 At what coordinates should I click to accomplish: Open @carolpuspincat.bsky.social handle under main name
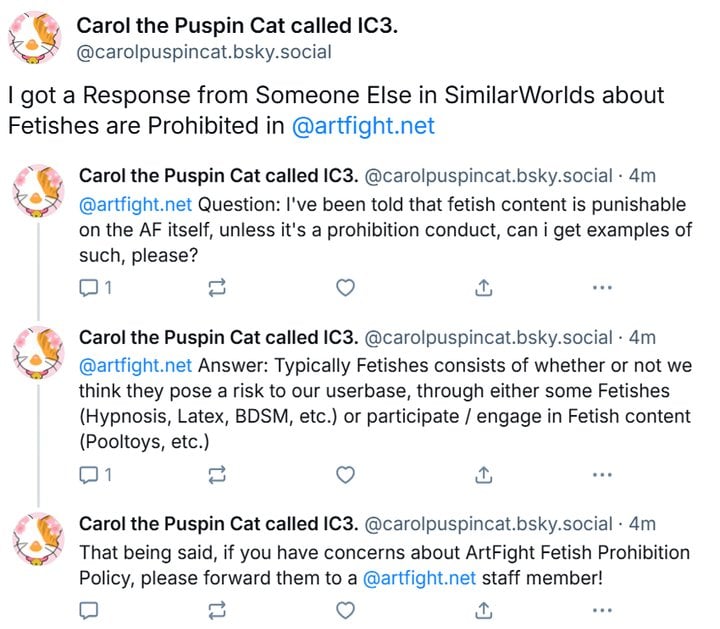pos(204,52)
